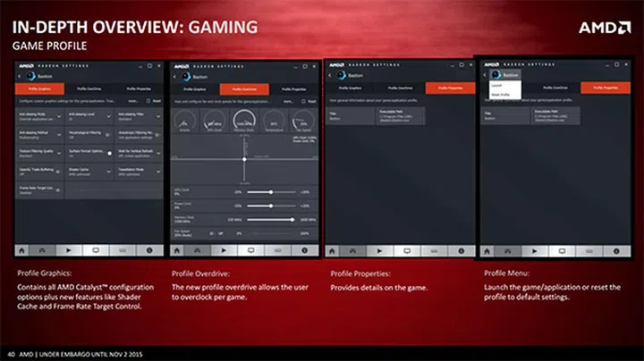Select System info icon in Profile OverDrive window

pyautogui.click(x=305, y=250)
